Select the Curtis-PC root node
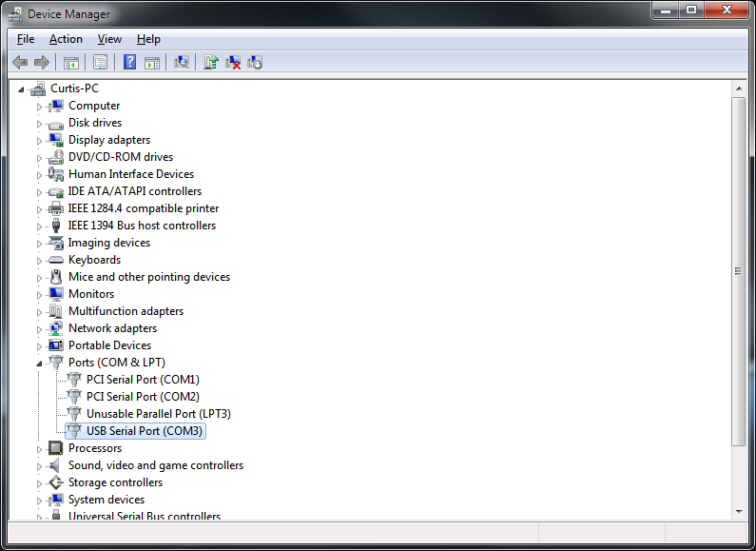Viewport: 756px width, 551px height. tap(74, 89)
